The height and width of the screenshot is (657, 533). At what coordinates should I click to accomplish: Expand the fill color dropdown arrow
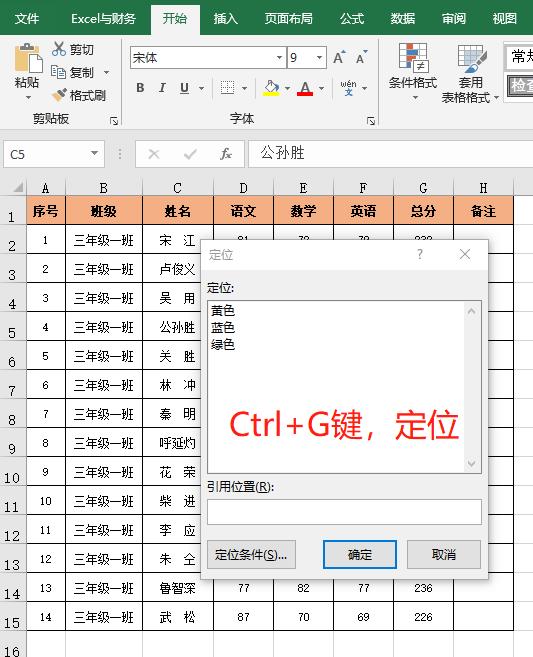point(287,88)
